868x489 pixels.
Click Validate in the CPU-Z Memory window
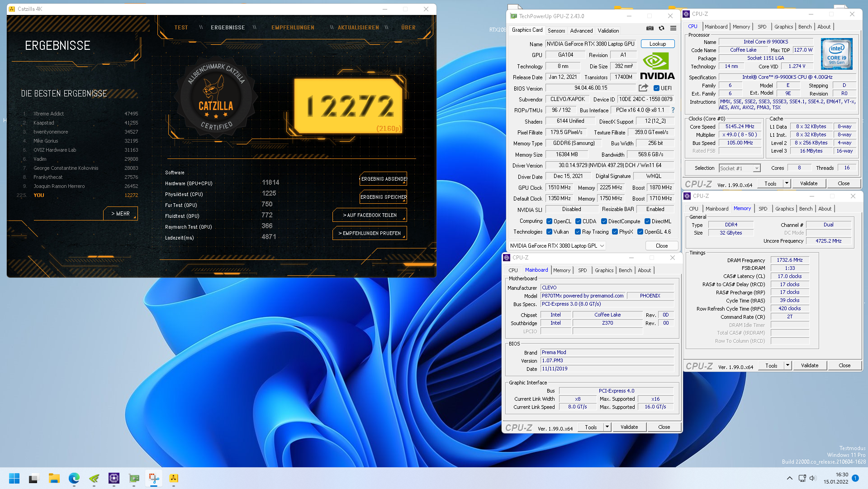tap(809, 365)
